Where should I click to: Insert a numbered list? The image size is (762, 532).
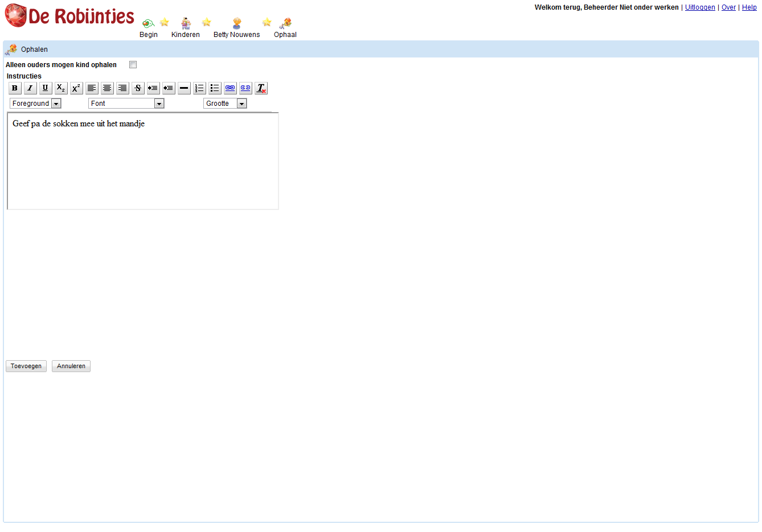[x=199, y=88]
